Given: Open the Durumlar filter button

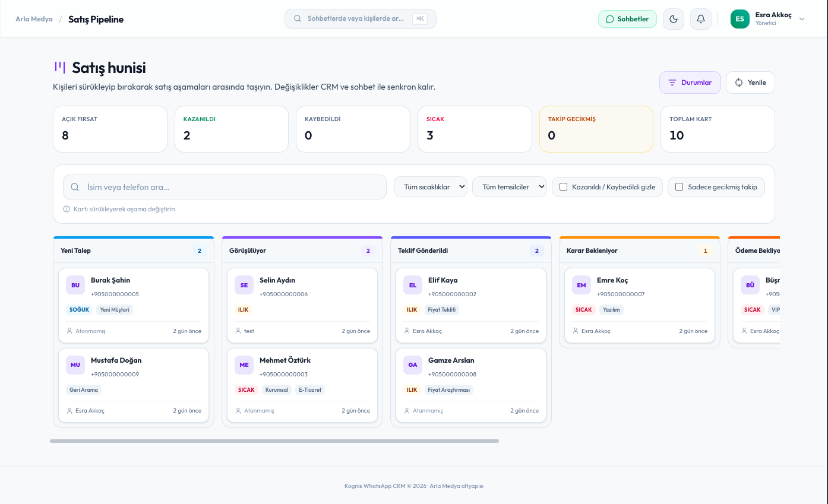Looking at the screenshot, I should tap(690, 83).
